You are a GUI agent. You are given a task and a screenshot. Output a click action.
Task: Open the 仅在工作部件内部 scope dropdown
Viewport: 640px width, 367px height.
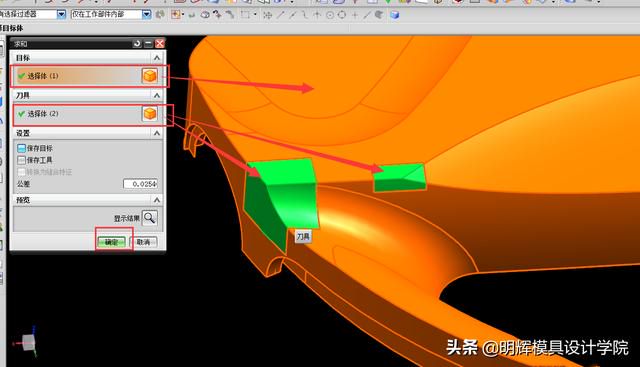click(147, 15)
